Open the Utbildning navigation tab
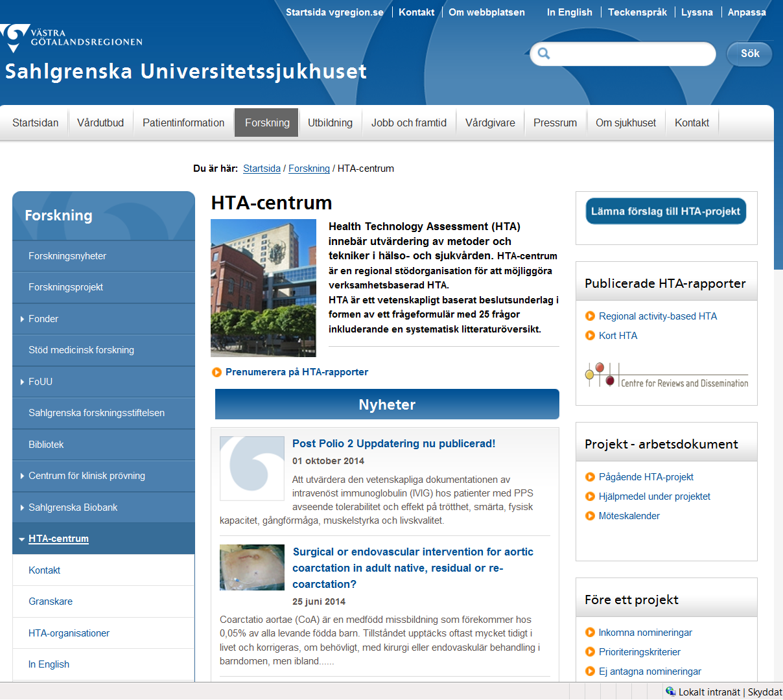The image size is (783, 700). pyautogui.click(x=330, y=122)
